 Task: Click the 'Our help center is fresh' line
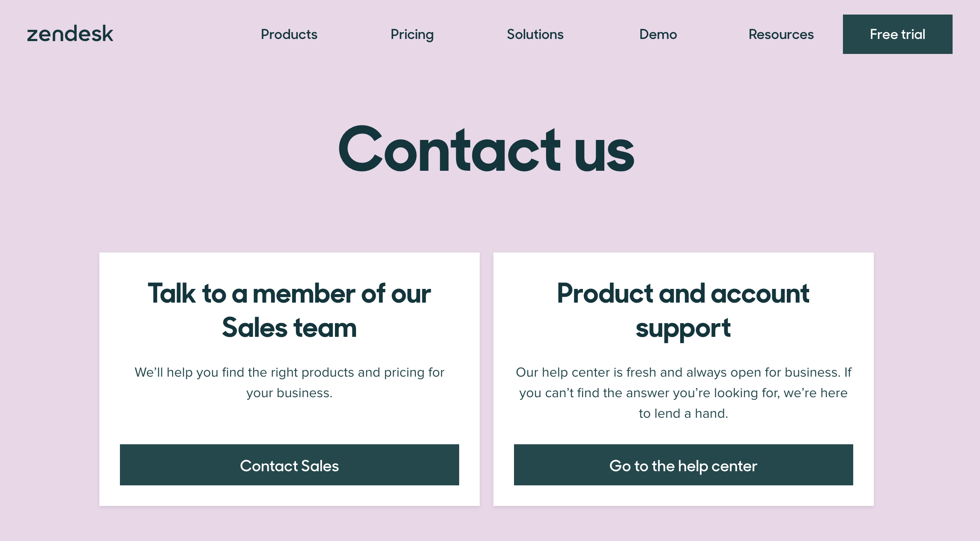tap(683, 372)
